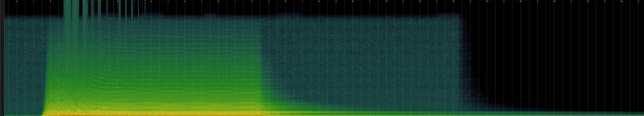The width and height of the screenshot is (644, 116).
Task: Jump to the 3 second ruler mark
Action: (x=101, y=1)
